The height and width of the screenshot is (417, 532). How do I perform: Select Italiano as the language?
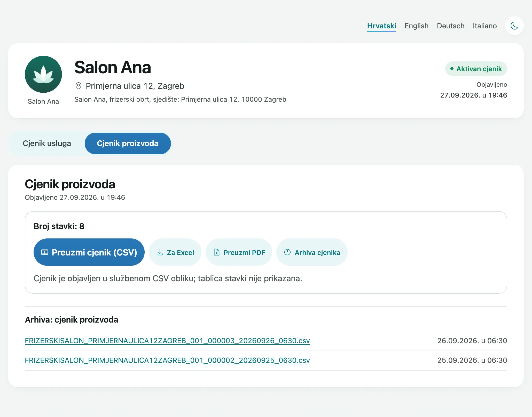(484, 26)
